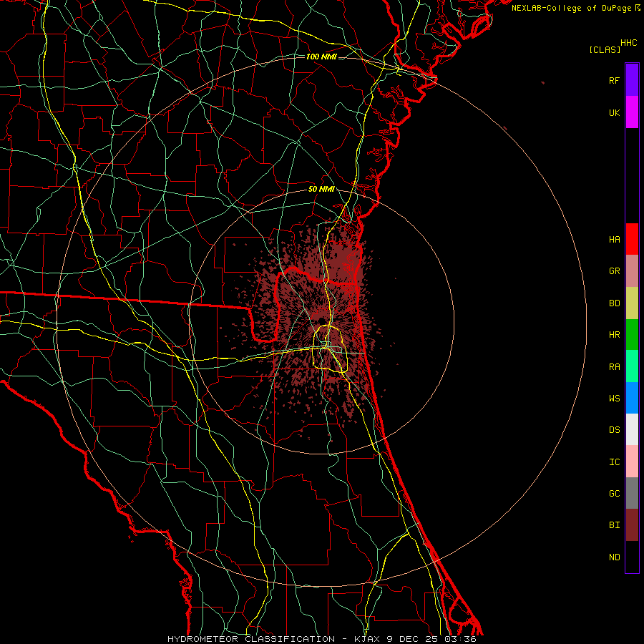The width and height of the screenshot is (644, 644).
Task: Click the UK legend label
Action: click(x=614, y=112)
